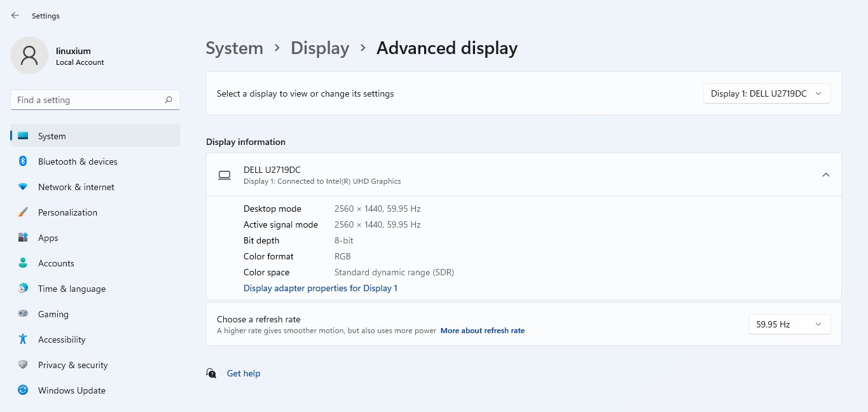Click the Accounts person icon in sidebar

coord(23,263)
